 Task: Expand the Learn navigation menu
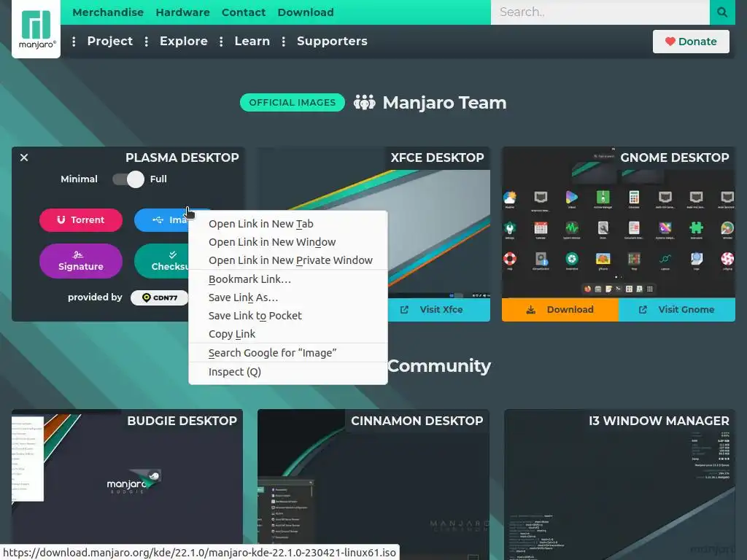click(x=252, y=41)
